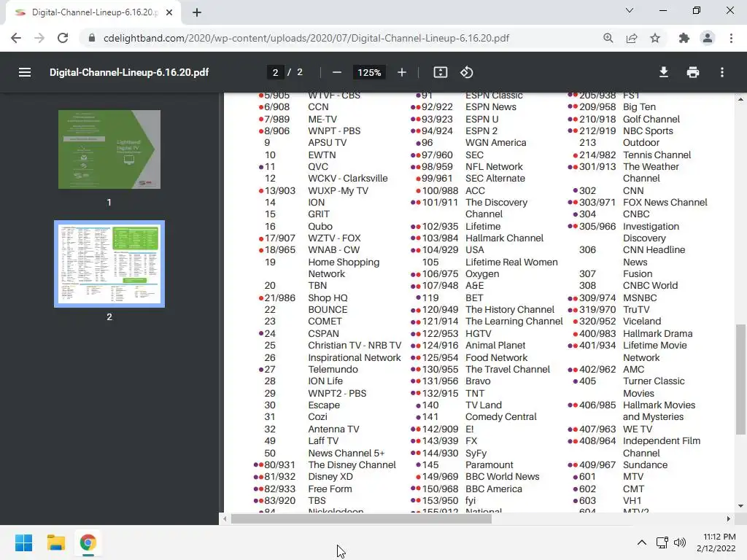The height and width of the screenshot is (560, 747).
Task: Click the address bar URL
Action: point(306,38)
